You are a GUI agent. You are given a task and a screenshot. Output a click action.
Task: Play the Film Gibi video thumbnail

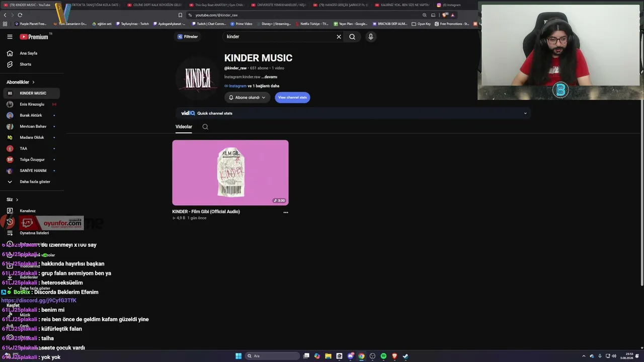pyautogui.click(x=230, y=172)
